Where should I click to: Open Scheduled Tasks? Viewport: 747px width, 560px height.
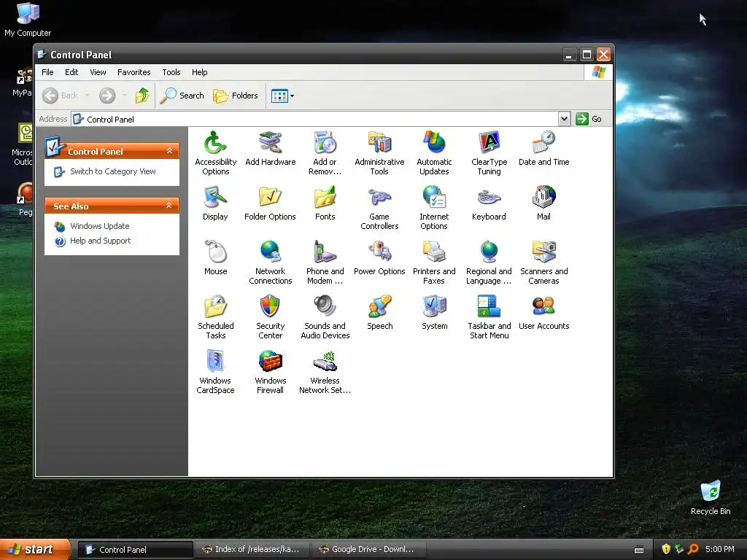[x=215, y=317]
